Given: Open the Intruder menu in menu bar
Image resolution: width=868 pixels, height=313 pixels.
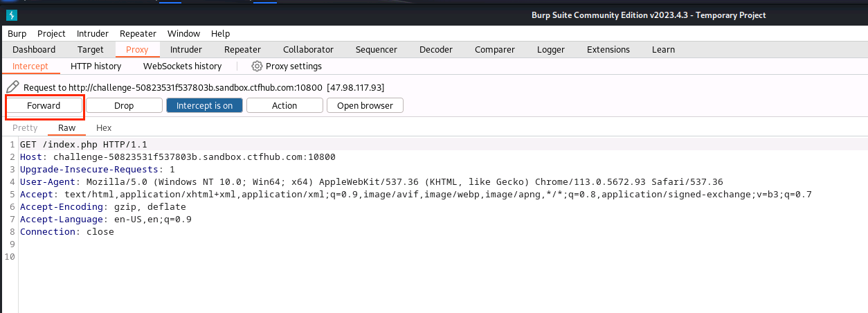Looking at the screenshot, I should click(93, 33).
